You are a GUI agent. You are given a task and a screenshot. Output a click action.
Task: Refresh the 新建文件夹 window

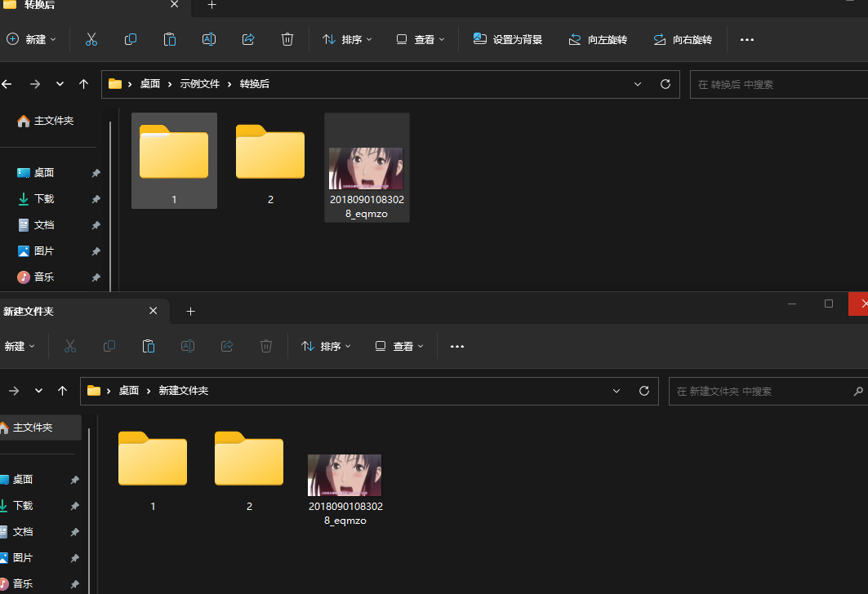(643, 391)
